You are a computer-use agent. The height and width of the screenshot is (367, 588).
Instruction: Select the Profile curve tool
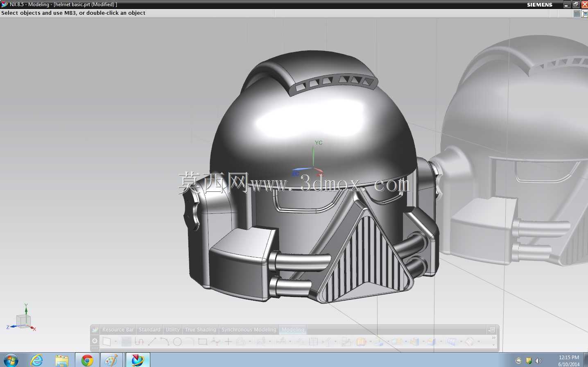click(139, 341)
